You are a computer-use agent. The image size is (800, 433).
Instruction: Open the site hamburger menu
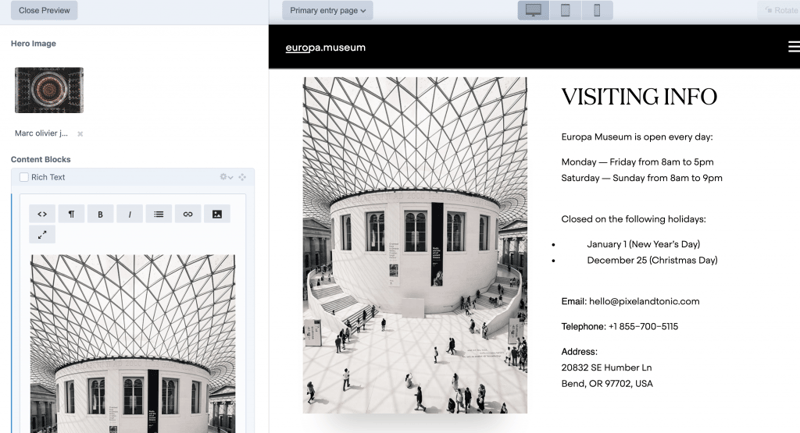click(x=793, y=47)
